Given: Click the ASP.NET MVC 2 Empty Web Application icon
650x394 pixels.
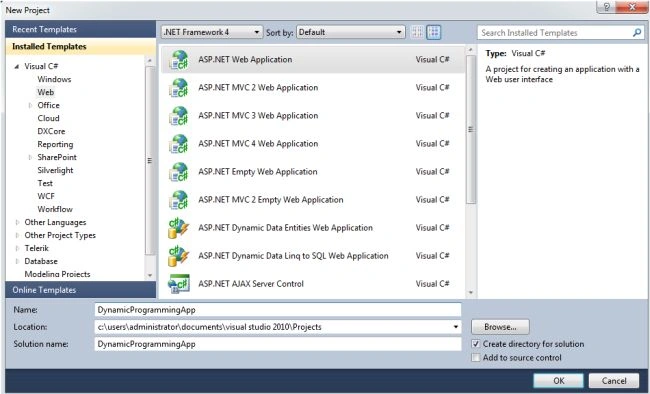Looking at the screenshot, I should [x=179, y=200].
